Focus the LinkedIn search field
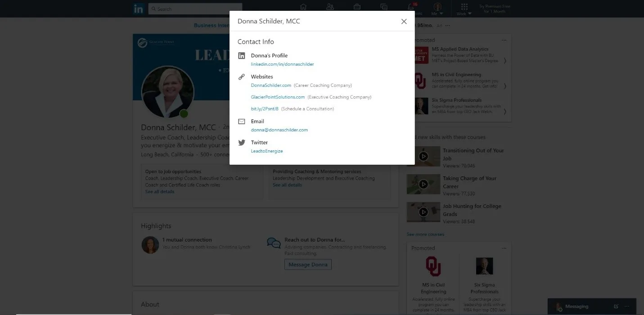 coord(195,9)
